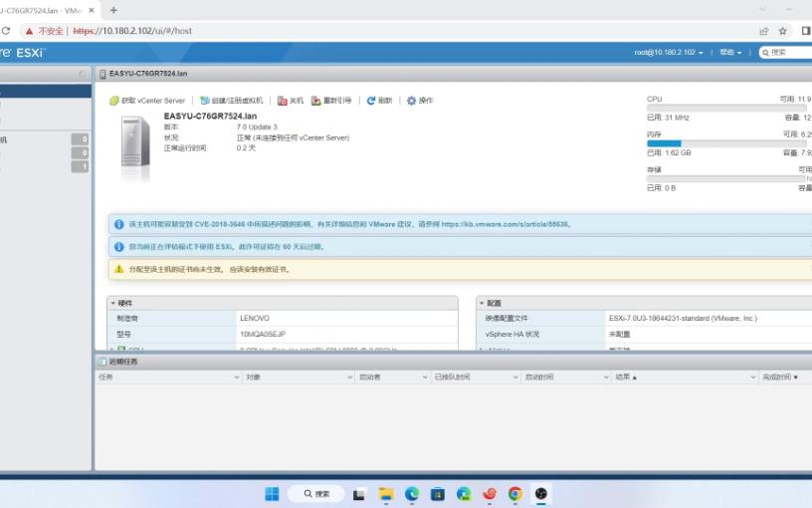Open Microsoft Store from the taskbar
This screenshot has height=508, width=812.
[438, 494]
